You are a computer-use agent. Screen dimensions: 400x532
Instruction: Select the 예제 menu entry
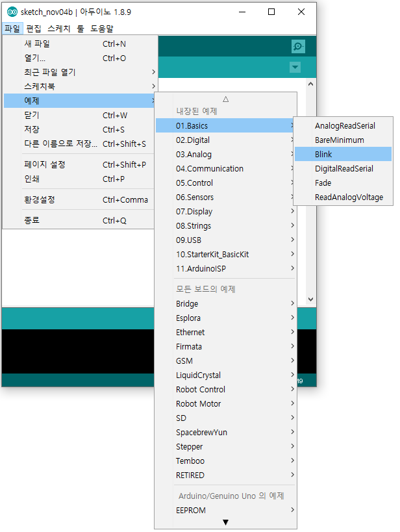[x=79, y=101]
